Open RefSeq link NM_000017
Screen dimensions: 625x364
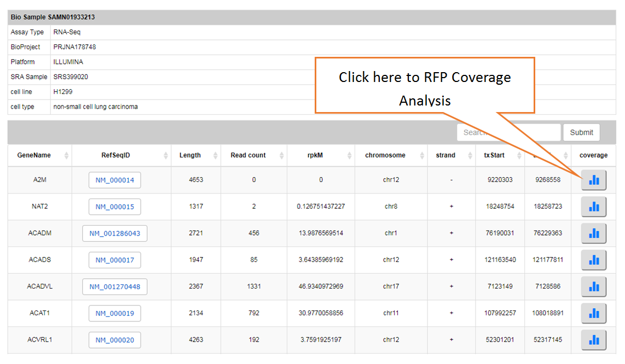tap(115, 260)
